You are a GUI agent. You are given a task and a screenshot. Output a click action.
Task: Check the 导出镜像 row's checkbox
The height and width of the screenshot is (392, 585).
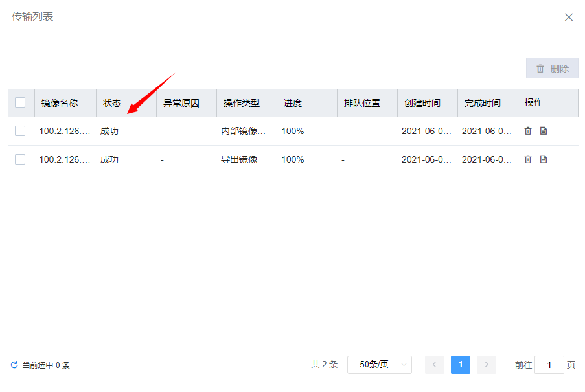(20, 159)
